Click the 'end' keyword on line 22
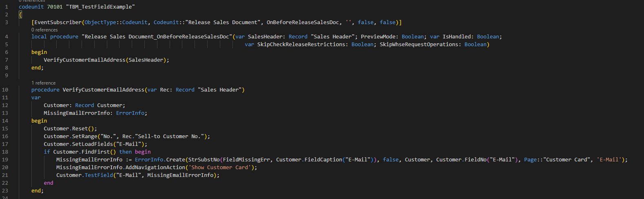Image resolution: width=644 pixels, height=199 pixels. tap(49, 183)
